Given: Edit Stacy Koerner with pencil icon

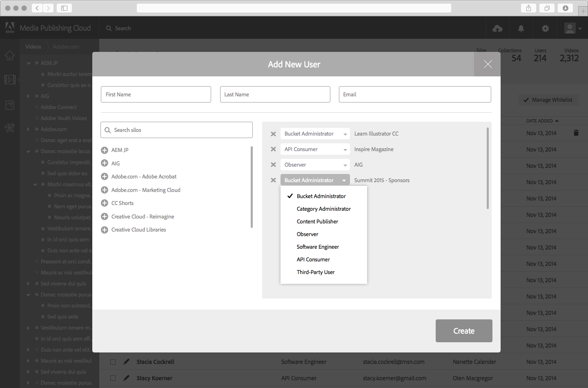Looking at the screenshot, I should tap(127, 378).
